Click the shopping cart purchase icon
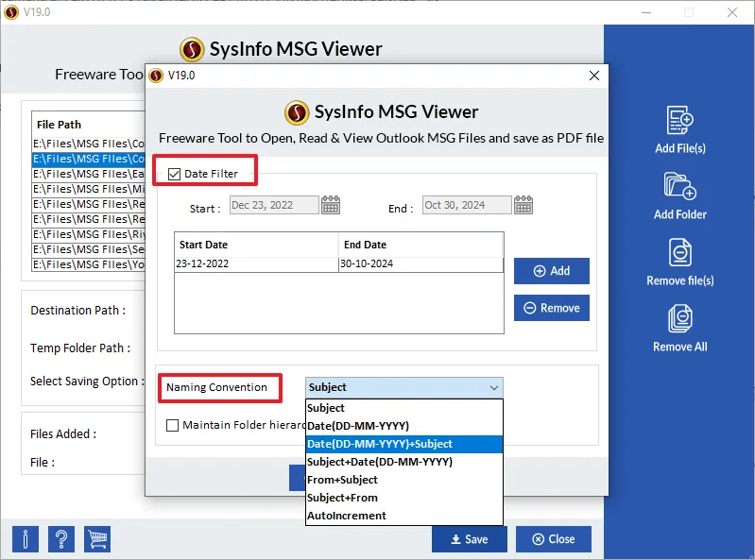Image resolution: width=755 pixels, height=560 pixels. pyautogui.click(x=97, y=539)
